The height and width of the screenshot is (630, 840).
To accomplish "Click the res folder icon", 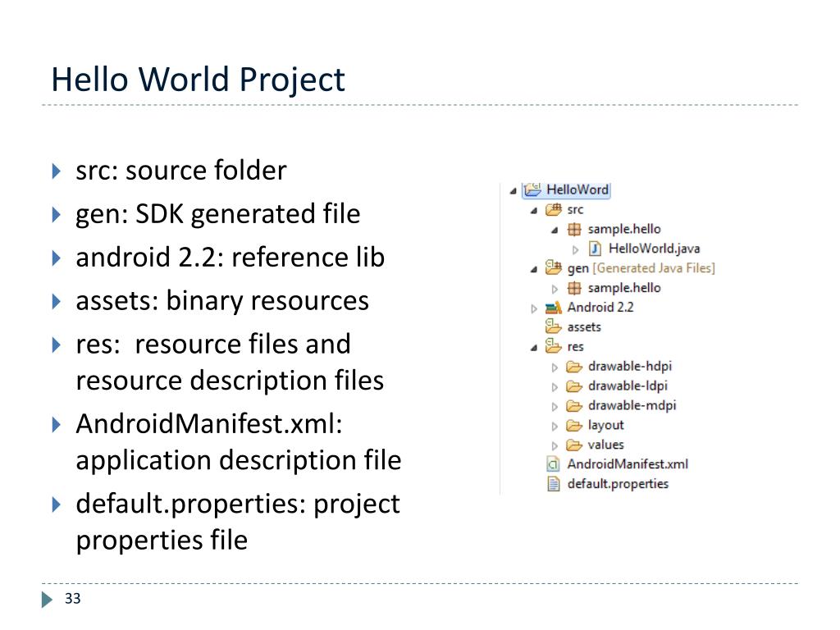I will (x=554, y=346).
